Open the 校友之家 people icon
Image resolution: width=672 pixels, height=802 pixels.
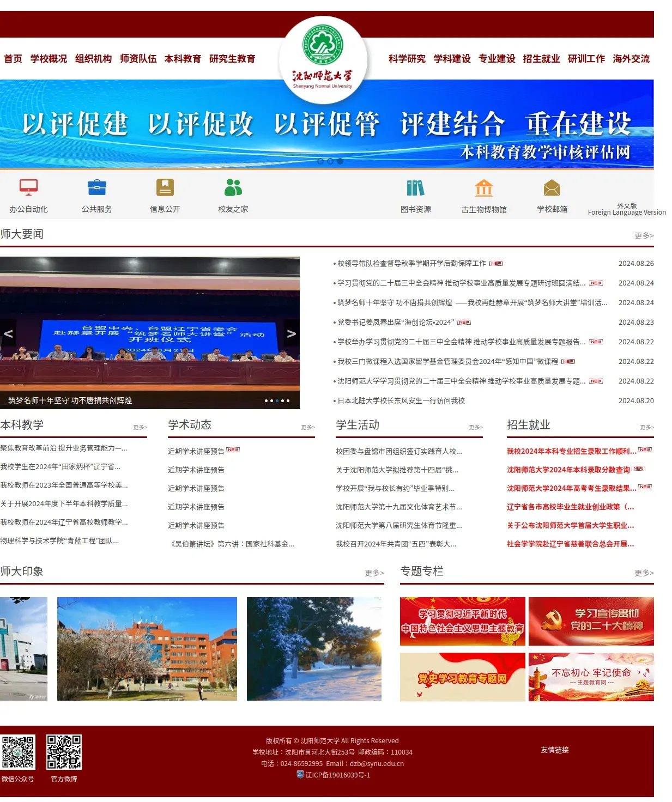tap(233, 187)
